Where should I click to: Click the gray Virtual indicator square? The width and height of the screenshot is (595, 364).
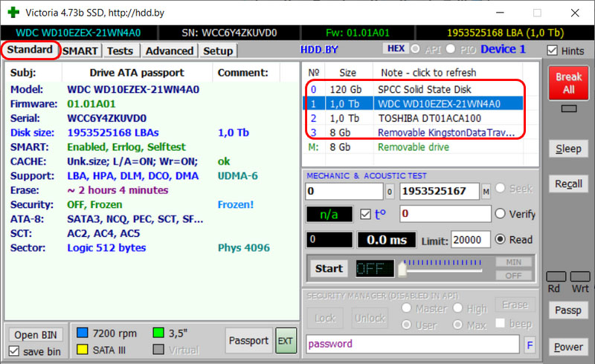point(158,349)
